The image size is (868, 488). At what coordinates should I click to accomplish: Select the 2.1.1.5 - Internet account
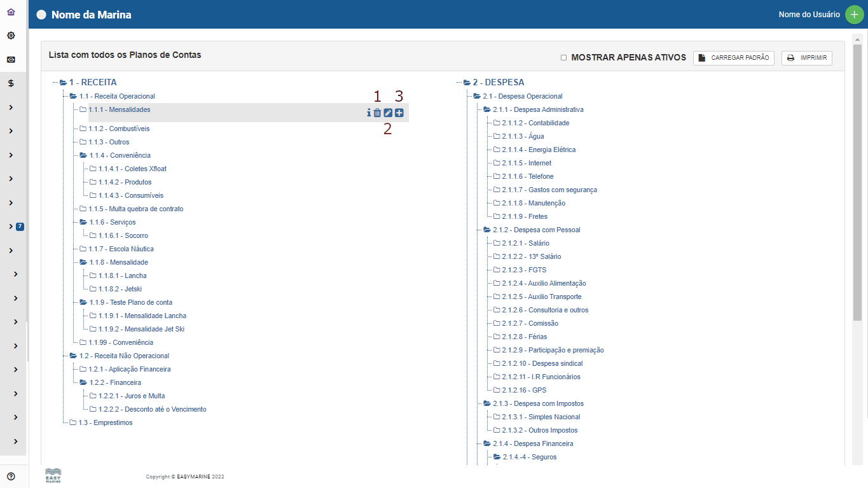click(x=527, y=163)
